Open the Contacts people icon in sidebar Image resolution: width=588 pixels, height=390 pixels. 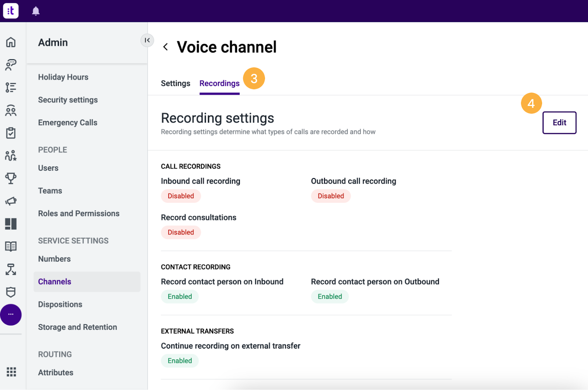point(11,110)
